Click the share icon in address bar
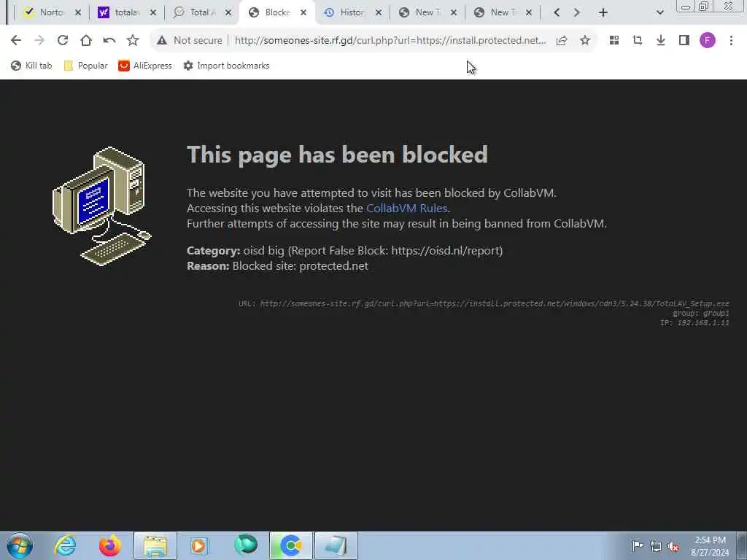This screenshot has width=747, height=560. pos(562,41)
